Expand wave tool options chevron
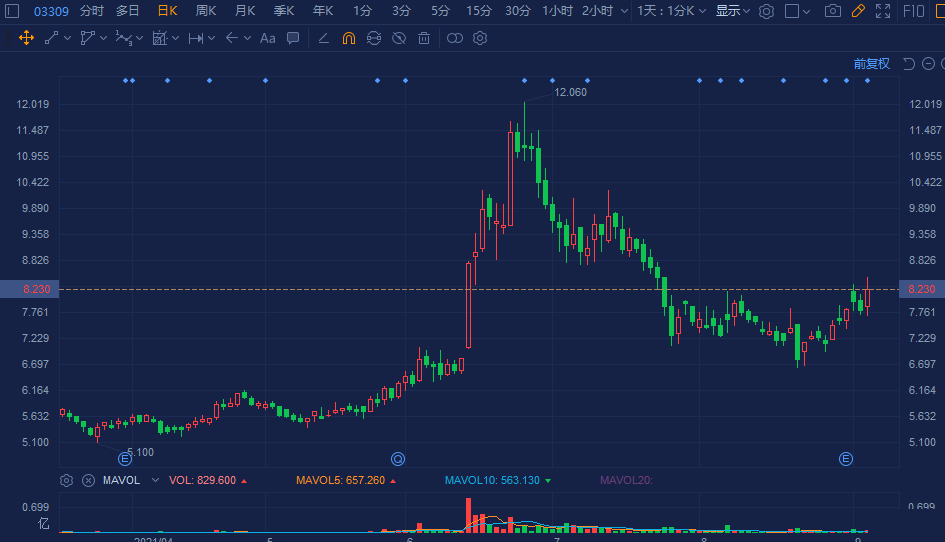 pos(139,38)
